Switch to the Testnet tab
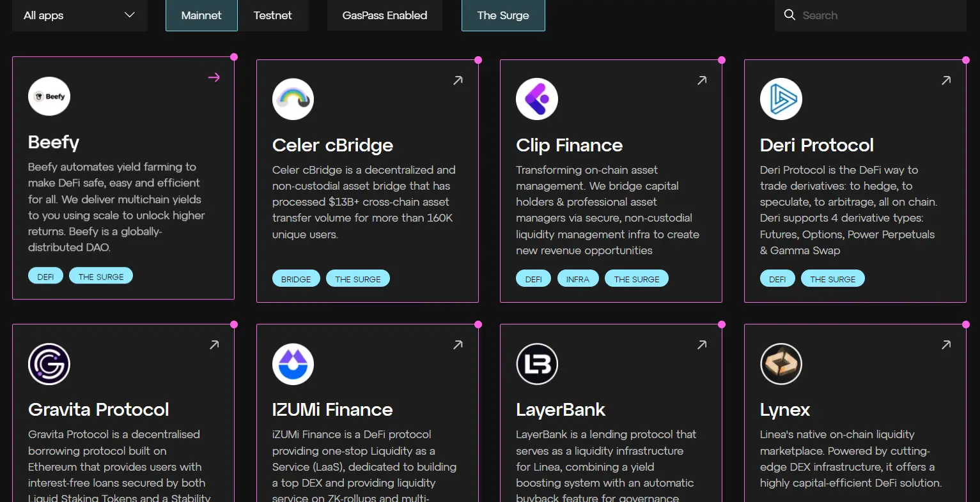Viewport: 980px width, 502px height. [x=272, y=15]
